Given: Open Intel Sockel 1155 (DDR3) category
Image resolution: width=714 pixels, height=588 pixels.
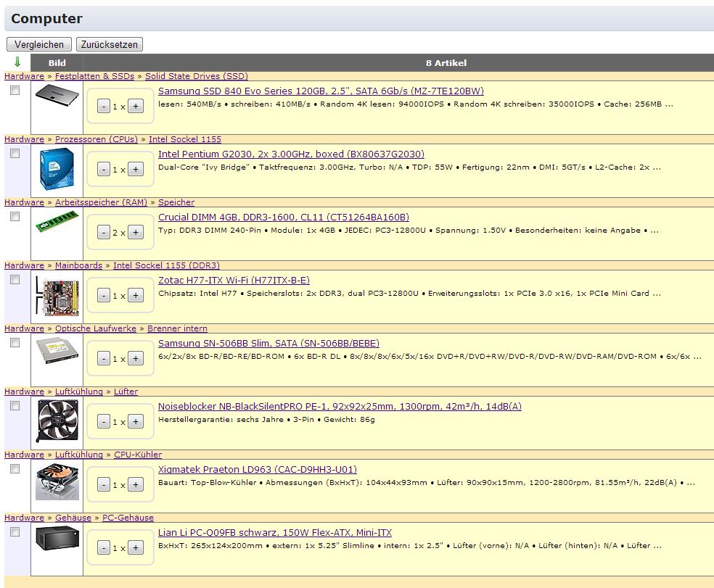Looking at the screenshot, I should pyautogui.click(x=167, y=265).
